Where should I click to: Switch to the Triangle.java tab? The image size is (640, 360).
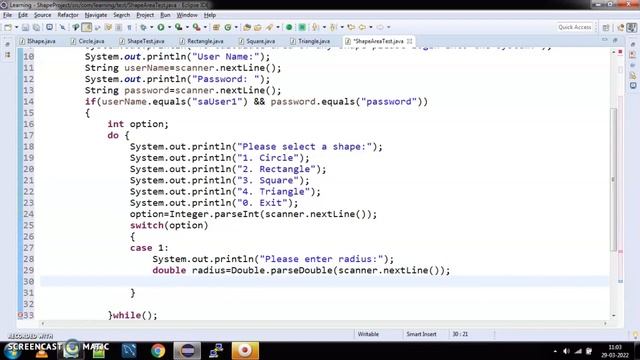click(x=310, y=41)
